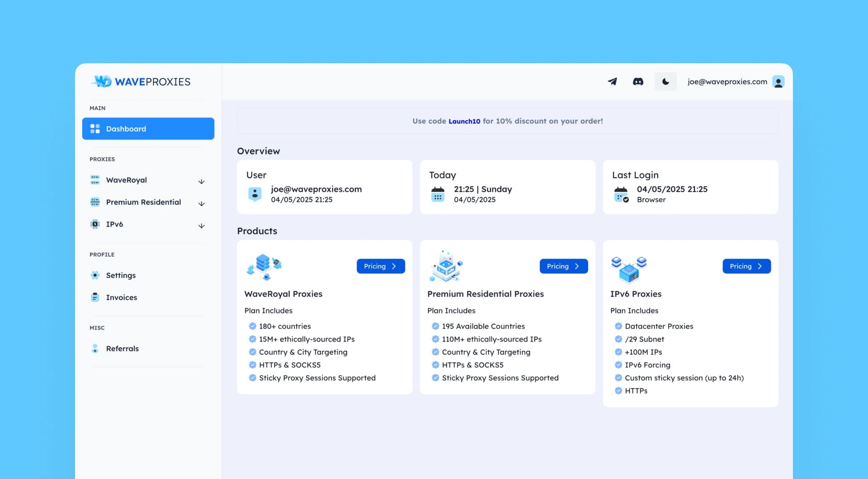Click the Launch10 promo code

[x=464, y=121]
